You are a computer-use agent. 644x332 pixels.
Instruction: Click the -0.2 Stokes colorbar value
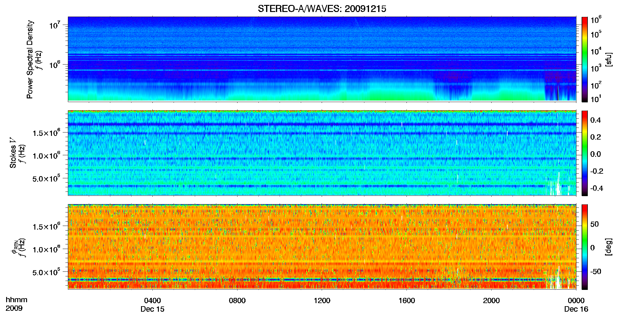(597, 171)
